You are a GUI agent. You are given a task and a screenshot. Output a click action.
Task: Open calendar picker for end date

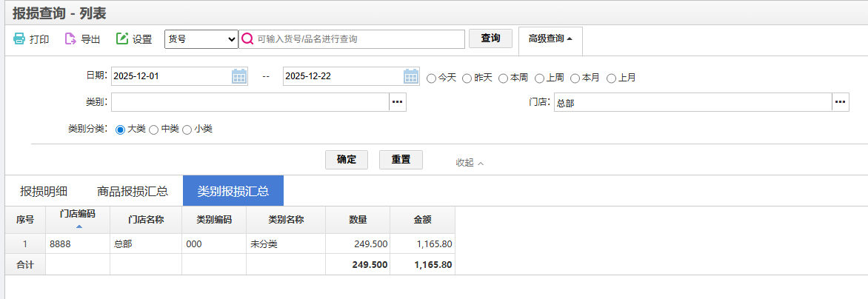pyautogui.click(x=411, y=76)
